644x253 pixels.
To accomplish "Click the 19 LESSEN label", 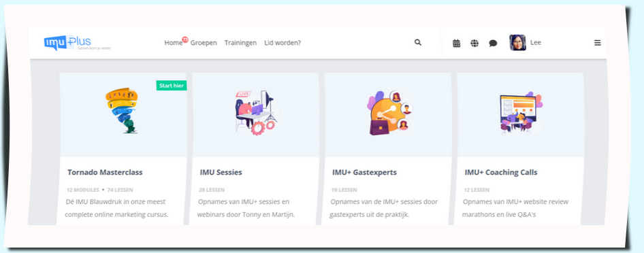I will click(344, 190).
